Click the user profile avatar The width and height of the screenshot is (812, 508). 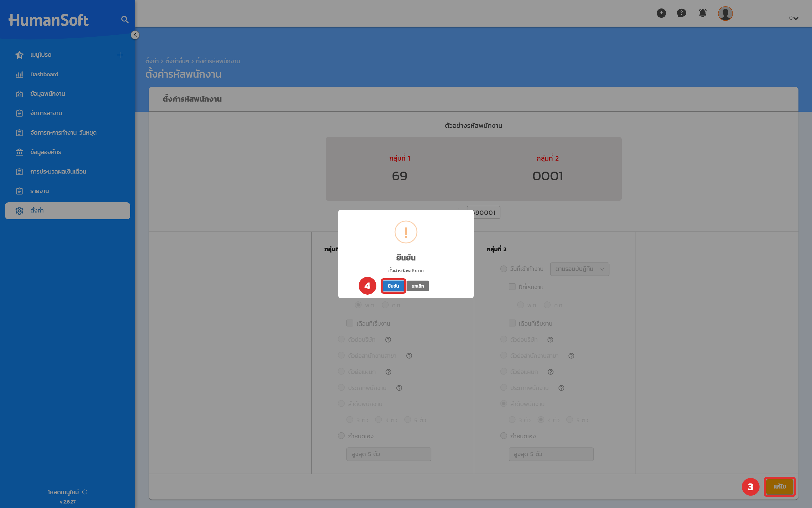725,14
